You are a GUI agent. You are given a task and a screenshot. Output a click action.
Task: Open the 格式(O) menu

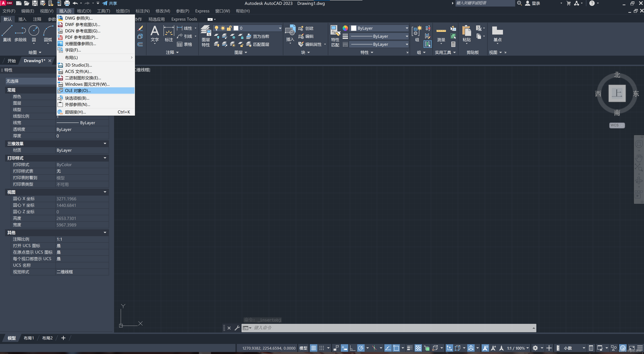click(x=84, y=11)
